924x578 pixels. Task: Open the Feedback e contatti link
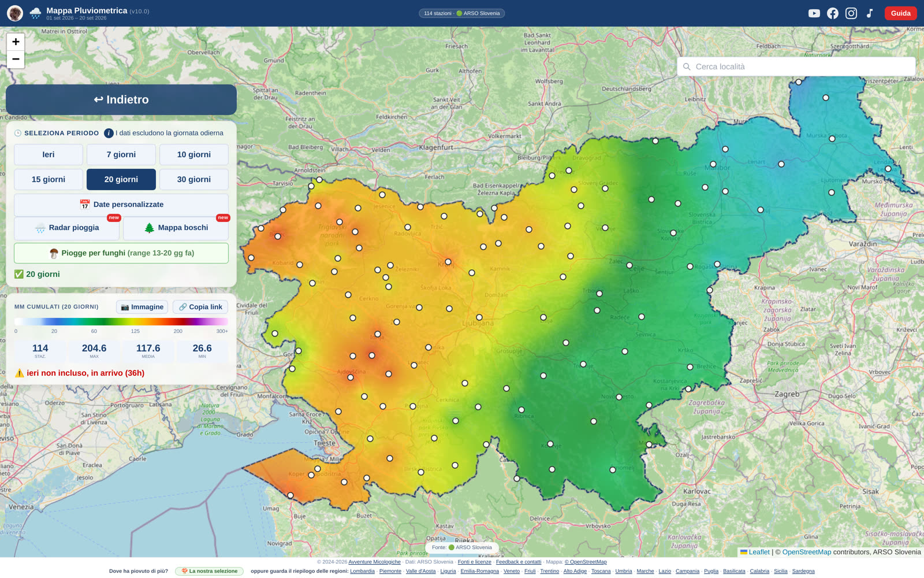click(x=519, y=562)
